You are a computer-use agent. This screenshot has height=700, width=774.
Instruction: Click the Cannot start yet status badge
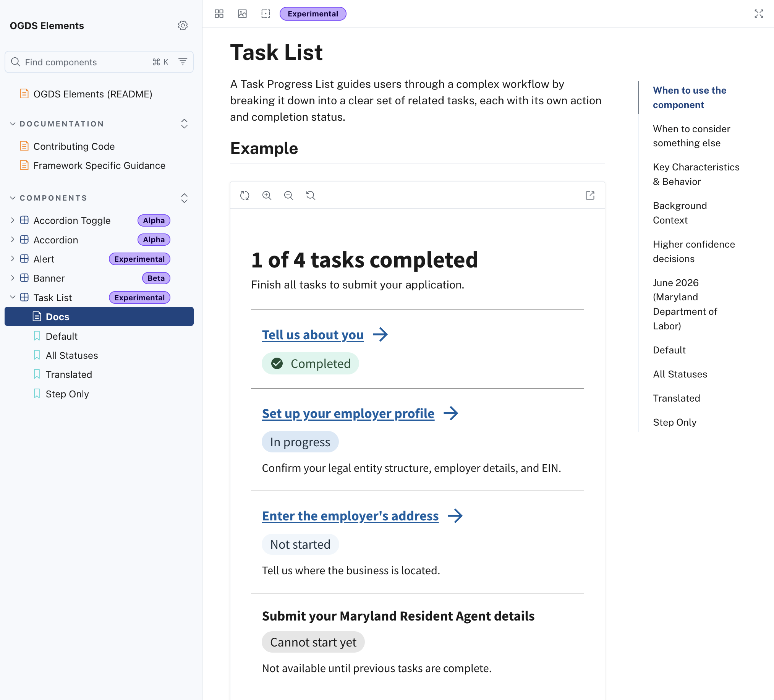click(313, 642)
